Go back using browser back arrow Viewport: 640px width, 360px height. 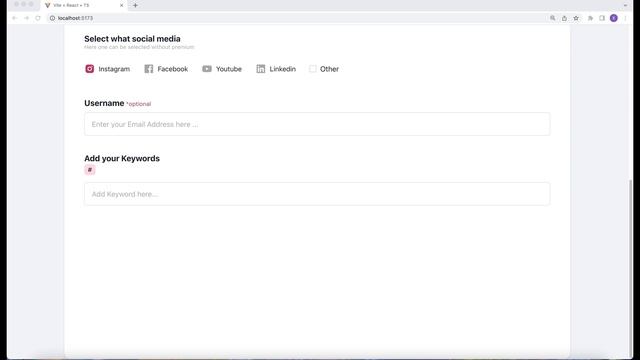[x=15, y=18]
